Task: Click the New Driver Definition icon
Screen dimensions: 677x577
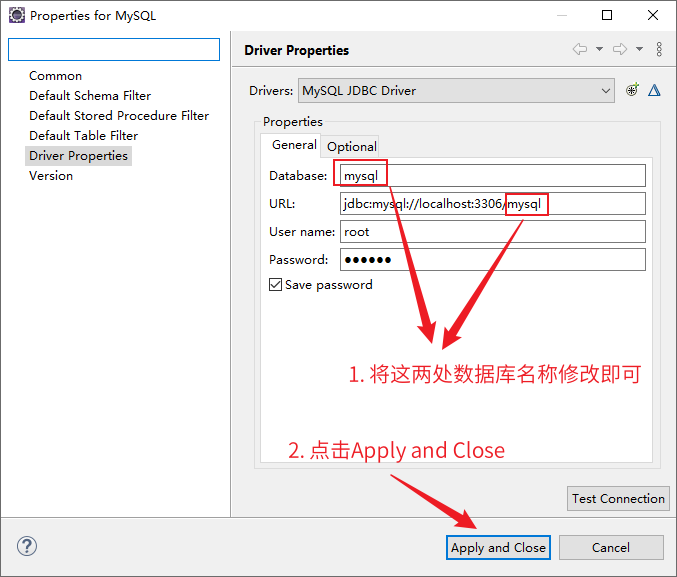Action: pyautogui.click(x=632, y=90)
